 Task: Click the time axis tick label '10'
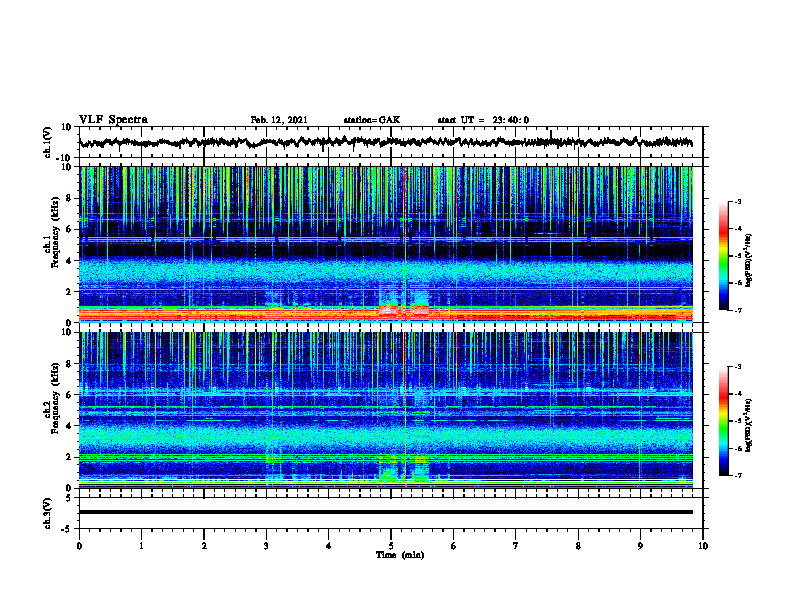coord(703,546)
